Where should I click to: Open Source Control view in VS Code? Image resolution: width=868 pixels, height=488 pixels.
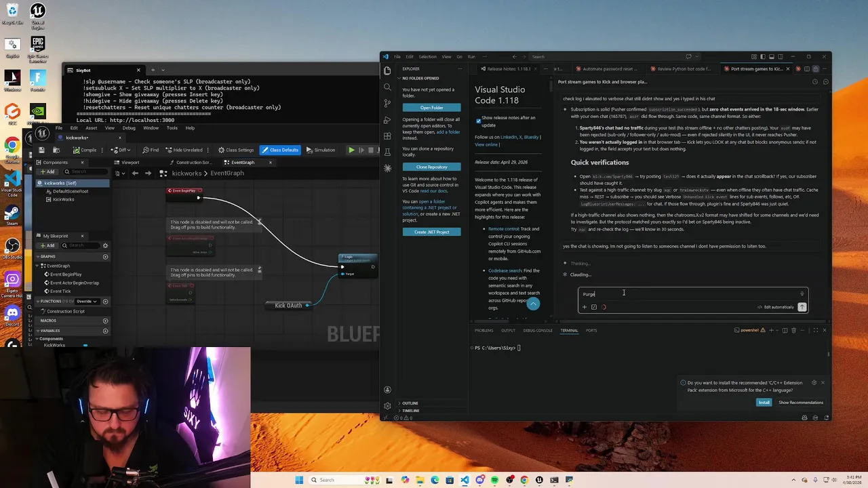tap(387, 103)
